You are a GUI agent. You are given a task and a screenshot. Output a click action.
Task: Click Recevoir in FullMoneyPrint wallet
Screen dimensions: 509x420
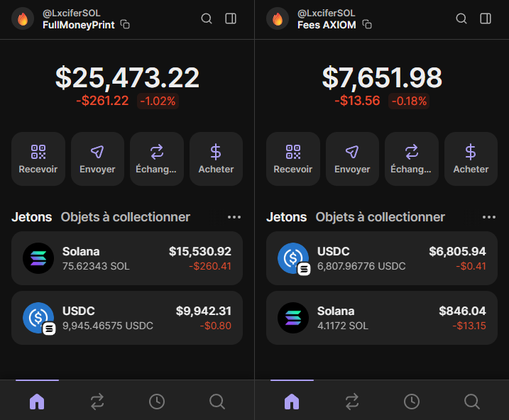click(38, 159)
